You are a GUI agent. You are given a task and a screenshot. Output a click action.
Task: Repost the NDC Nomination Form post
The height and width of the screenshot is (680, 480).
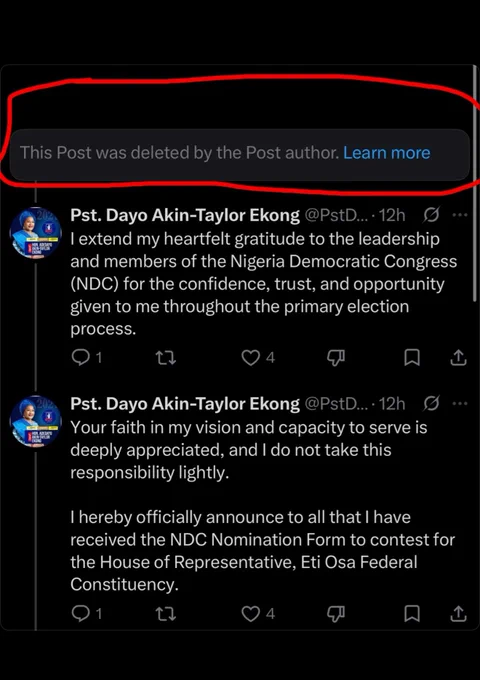(166, 614)
